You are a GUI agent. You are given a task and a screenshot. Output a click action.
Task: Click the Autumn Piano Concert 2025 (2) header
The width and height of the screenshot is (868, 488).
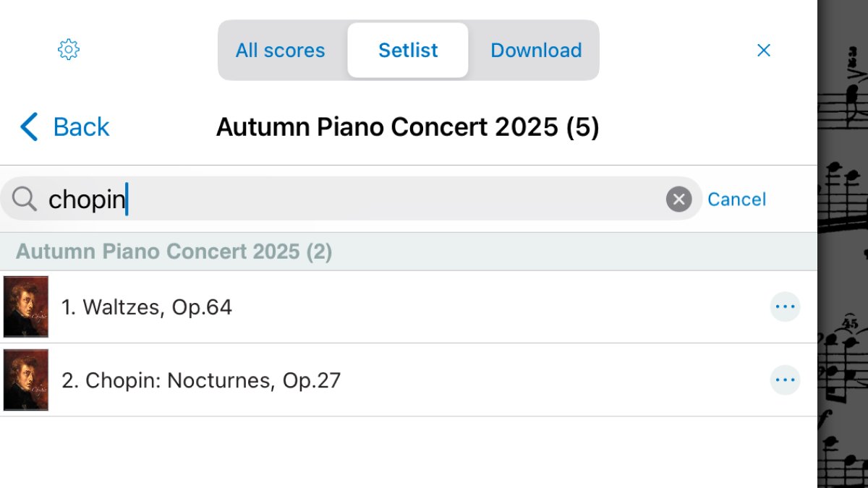click(174, 252)
